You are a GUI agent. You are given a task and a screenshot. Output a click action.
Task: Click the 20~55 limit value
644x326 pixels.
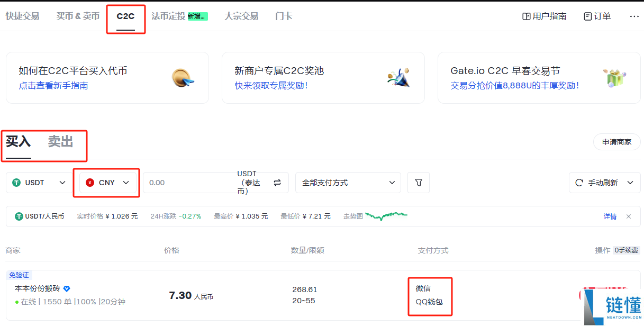(x=304, y=301)
